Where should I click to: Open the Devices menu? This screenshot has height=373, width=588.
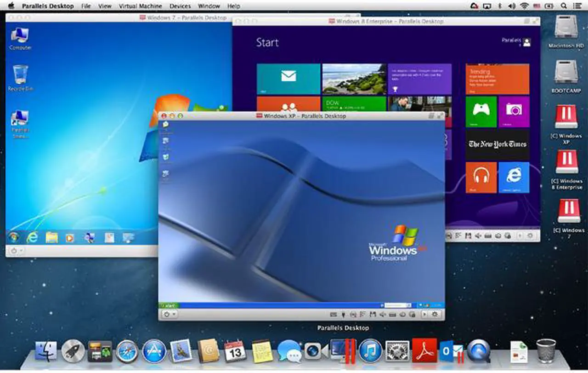[x=180, y=6]
